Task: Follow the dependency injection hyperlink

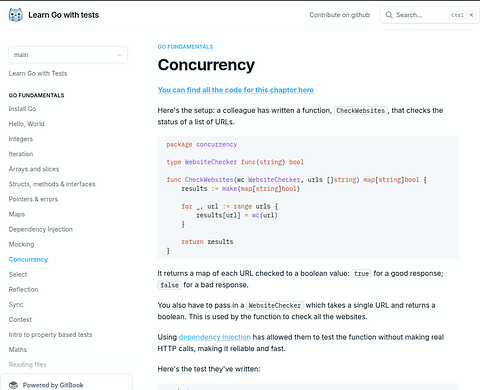Action: click(x=215, y=337)
